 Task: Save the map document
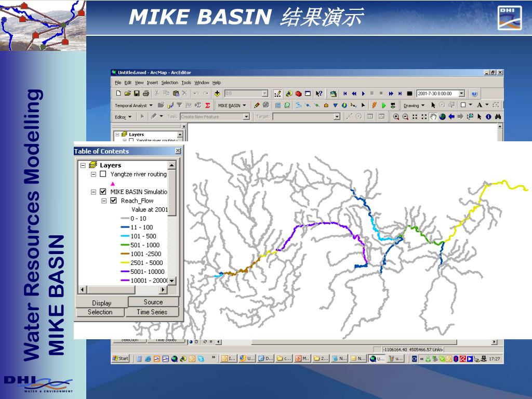137,94
